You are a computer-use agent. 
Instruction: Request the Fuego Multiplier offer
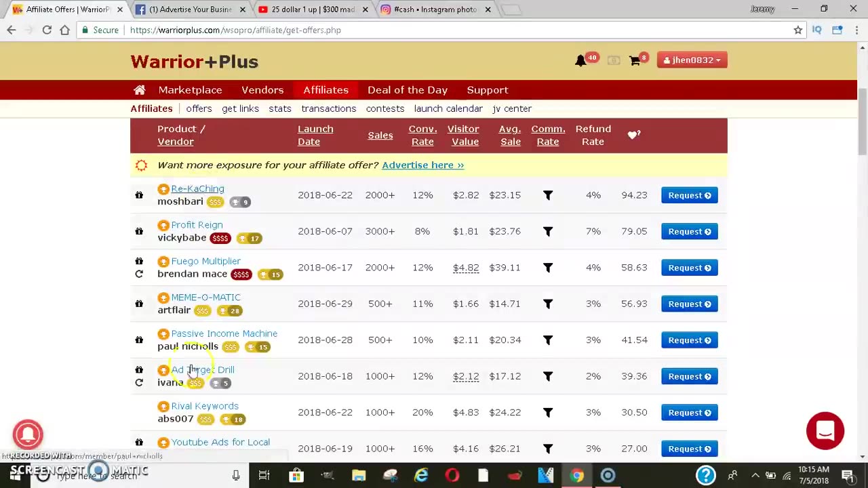click(690, 268)
